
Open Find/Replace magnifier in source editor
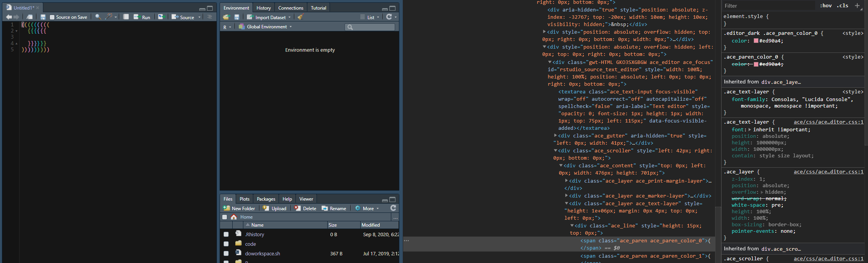[98, 17]
